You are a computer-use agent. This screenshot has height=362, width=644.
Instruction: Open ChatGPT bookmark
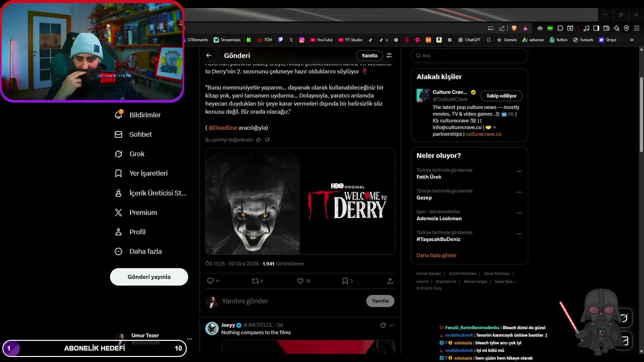click(x=468, y=40)
